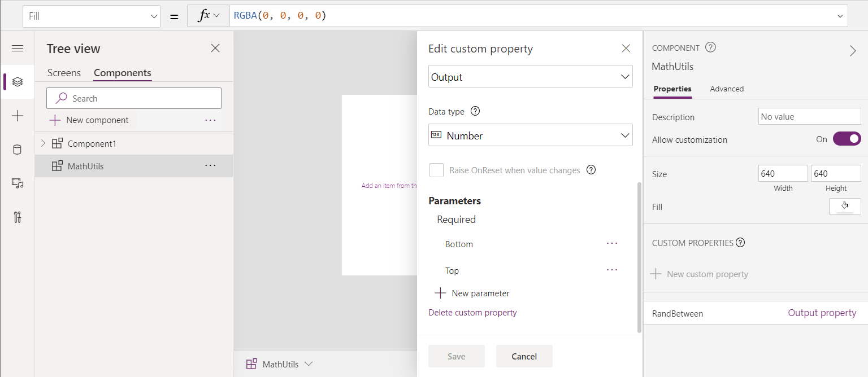Toggle Allow customization switch off
This screenshot has height=377, width=868.
pyautogui.click(x=847, y=139)
